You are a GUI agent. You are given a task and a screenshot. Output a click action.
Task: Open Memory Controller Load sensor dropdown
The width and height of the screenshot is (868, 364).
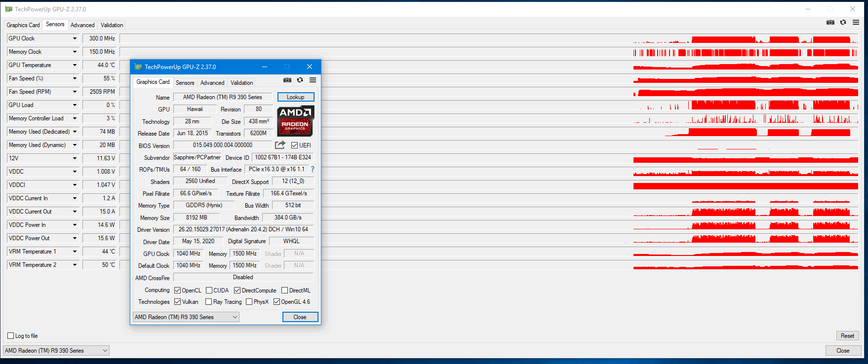point(75,118)
